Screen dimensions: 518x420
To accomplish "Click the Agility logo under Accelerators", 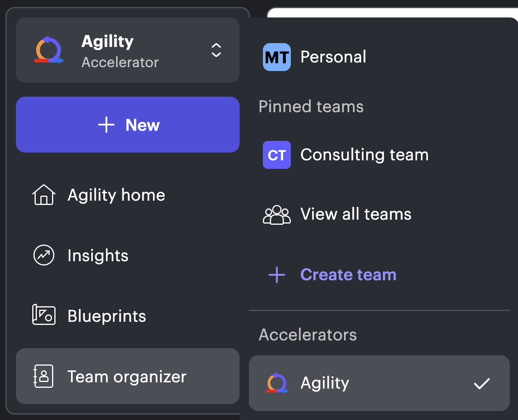I will tap(277, 383).
